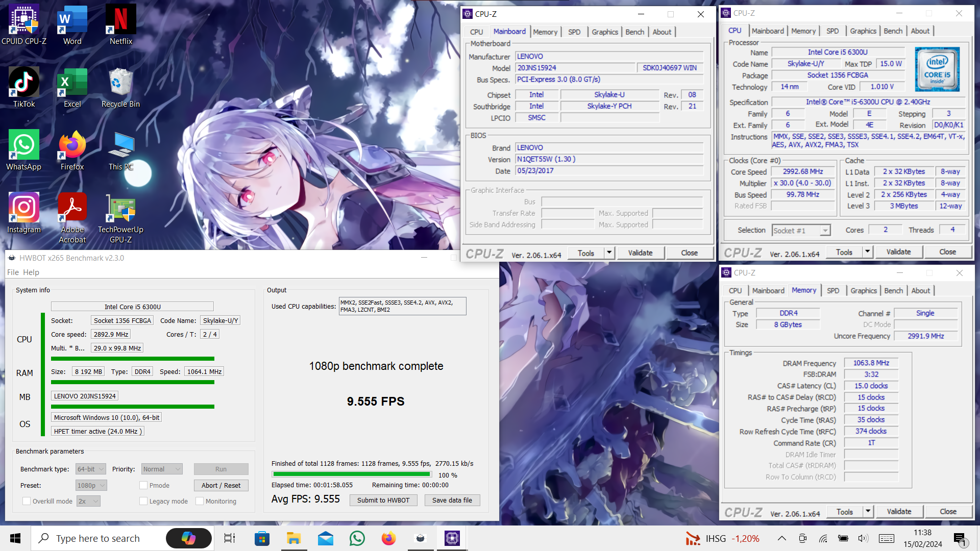Image resolution: width=980 pixels, height=551 pixels.
Task: Expand Tools arrow in Mainboard CPU-Z window
Action: coord(609,253)
